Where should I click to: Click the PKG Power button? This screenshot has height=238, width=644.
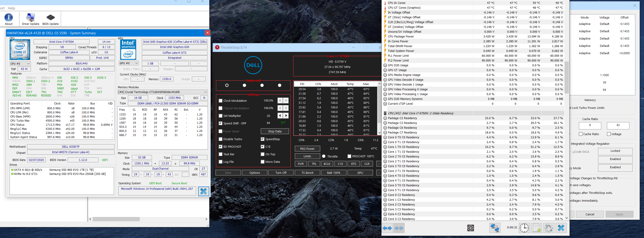[307, 149]
